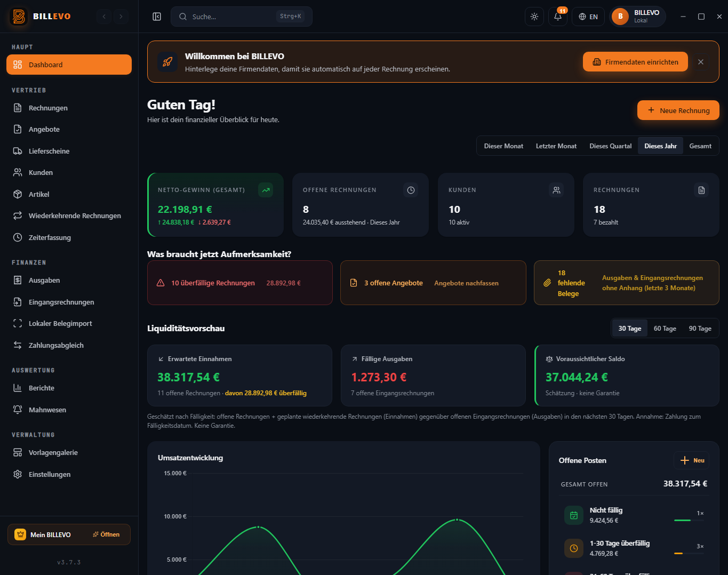Click trend icon on Netto-Gewinn card
The height and width of the screenshot is (575, 728).
(266, 190)
